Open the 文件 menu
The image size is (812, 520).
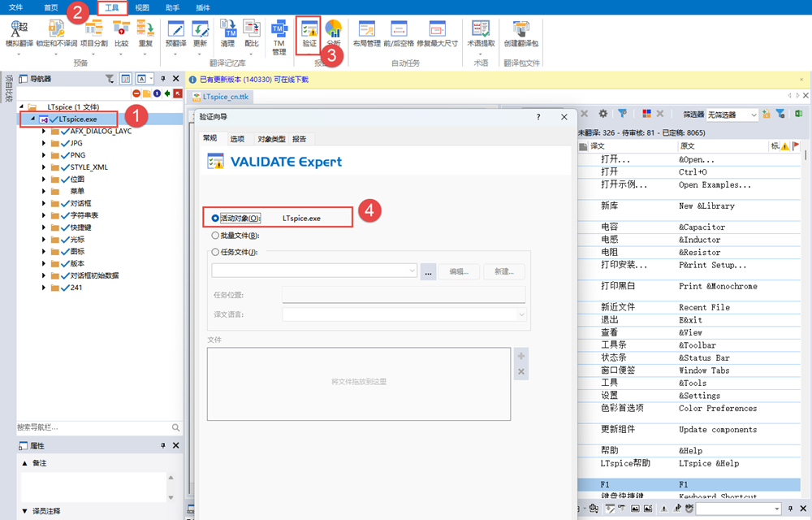click(x=16, y=7)
